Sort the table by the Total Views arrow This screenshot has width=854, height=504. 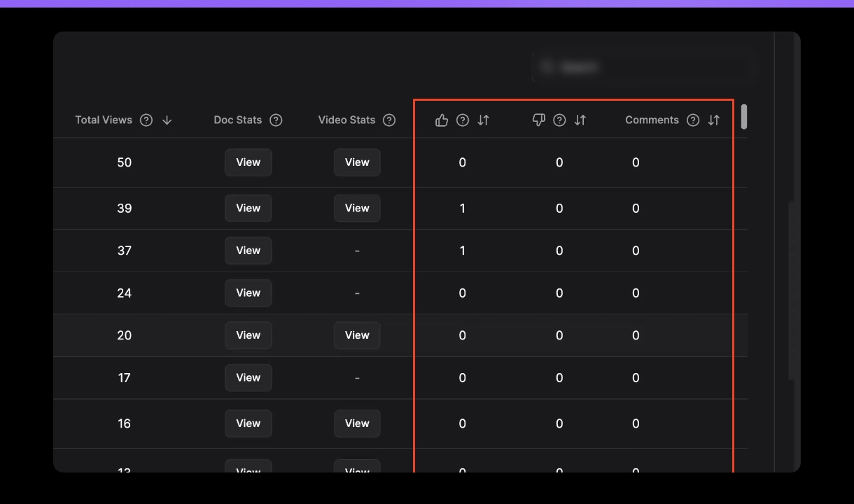pos(167,120)
